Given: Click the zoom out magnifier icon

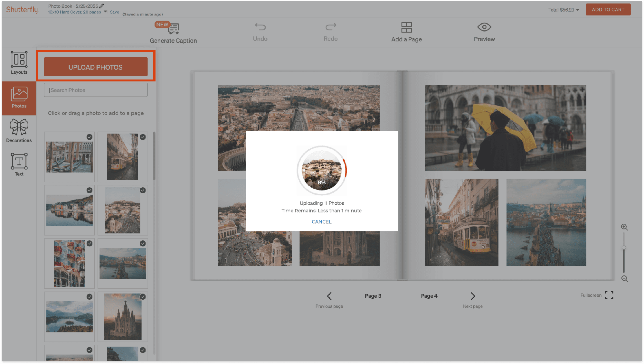Looking at the screenshot, I should tap(625, 279).
